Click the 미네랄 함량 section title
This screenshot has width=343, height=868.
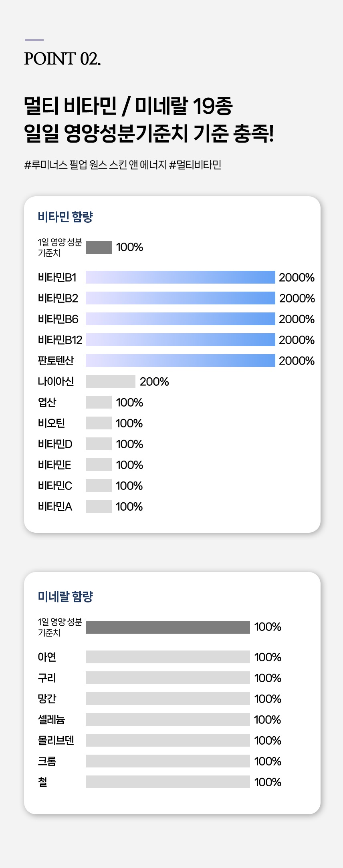tap(65, 597)
